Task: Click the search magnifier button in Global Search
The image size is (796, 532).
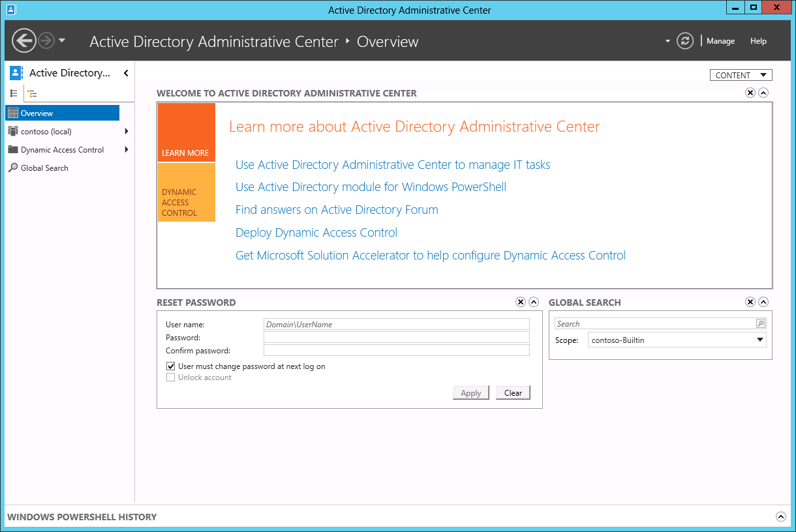Action: point(761,323)
